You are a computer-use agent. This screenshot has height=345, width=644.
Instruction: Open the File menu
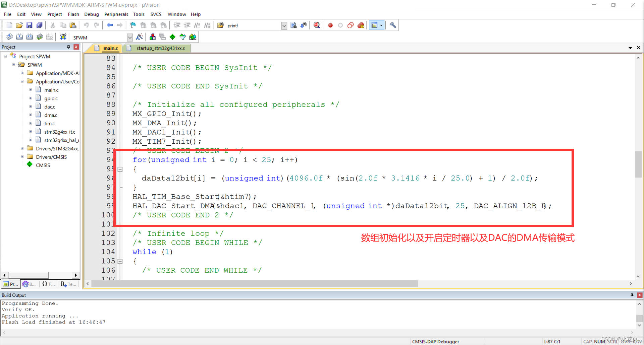(7, 14)
